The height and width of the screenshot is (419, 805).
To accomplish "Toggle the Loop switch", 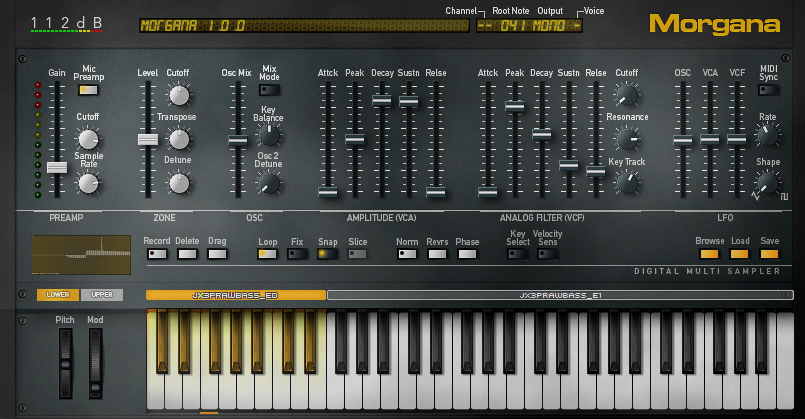I will pyautogui.click(x=267, y=254).
